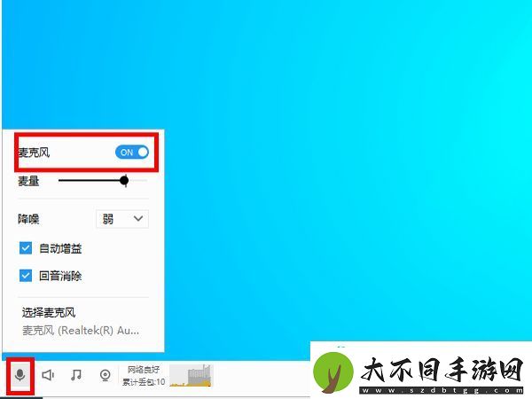532x399 pixels.
Task: Turn off the 麦克风 ON switch
Action: click(132, 152)
